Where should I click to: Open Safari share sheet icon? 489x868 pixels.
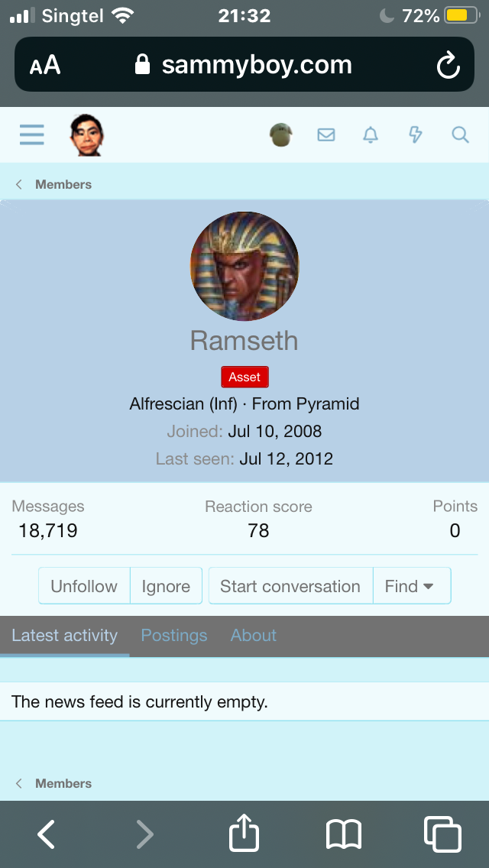[244, 833]
